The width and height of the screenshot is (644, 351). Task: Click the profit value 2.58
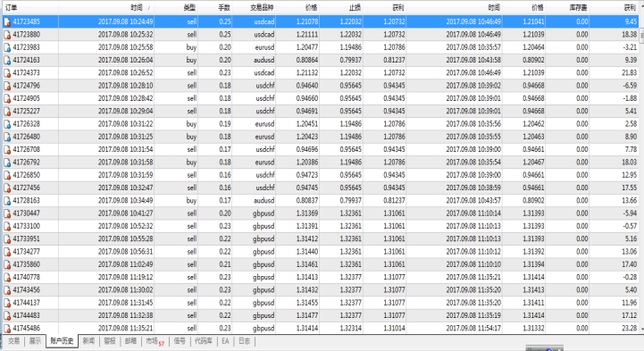pyautogui.click(x=631, y=123)
